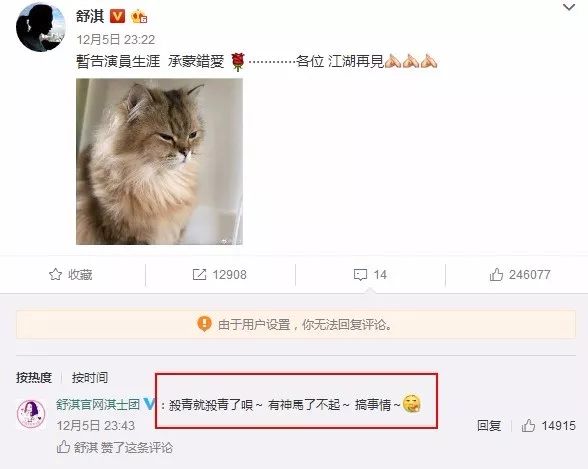Open 舒淇官网淇士团 commenter avatar
588x469 pixels.
(x=31, y=414)
